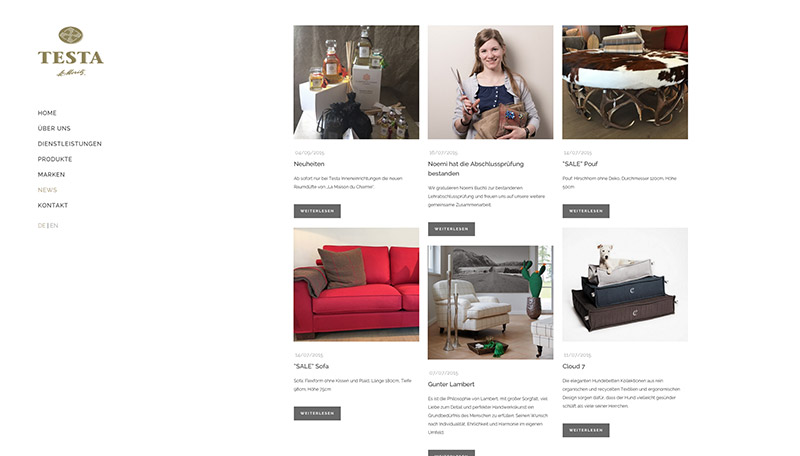Open the Gunter Lambert armchair photo
This screenshot has width=800, height=456.
coord(490,302)
